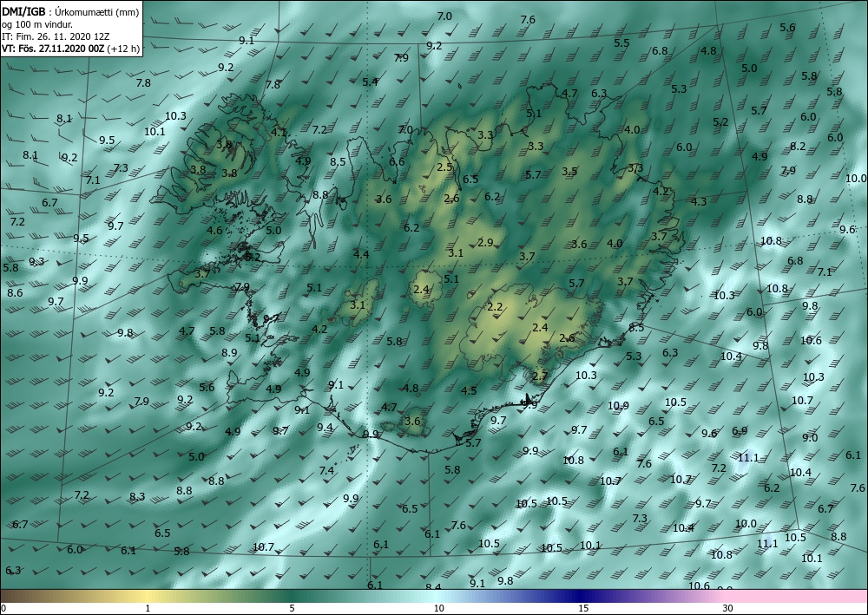Click the map value "5.5"
Viewport: 868px width, 615px height.
(x=621, y=43)
